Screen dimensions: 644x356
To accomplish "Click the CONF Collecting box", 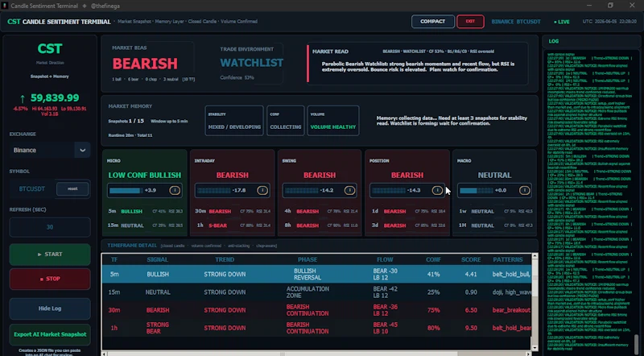I will (x=286, y=121).
